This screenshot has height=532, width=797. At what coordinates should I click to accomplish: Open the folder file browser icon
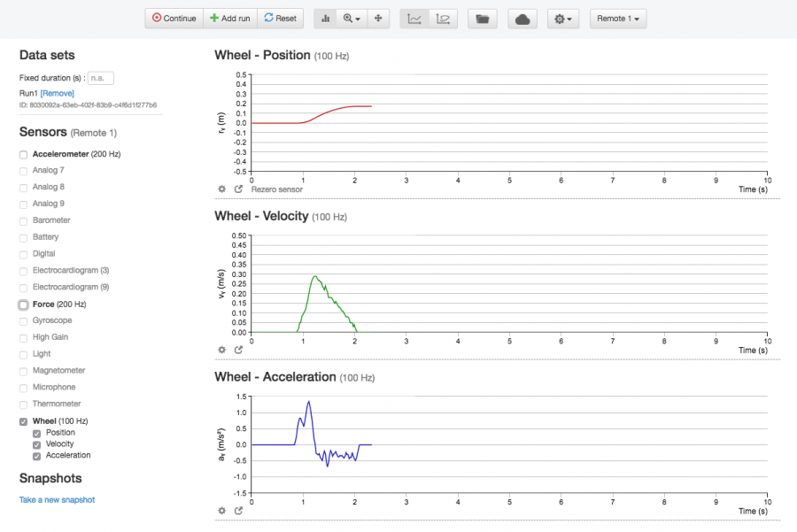click(x=482, y=19)
